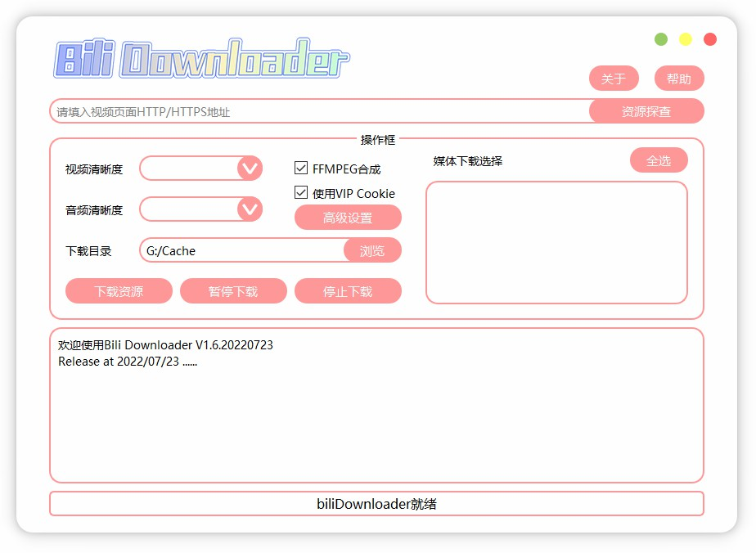Click the green circle window button
Image resolution: width=756 pixels, height=553 pixels.
coord(661,39)
